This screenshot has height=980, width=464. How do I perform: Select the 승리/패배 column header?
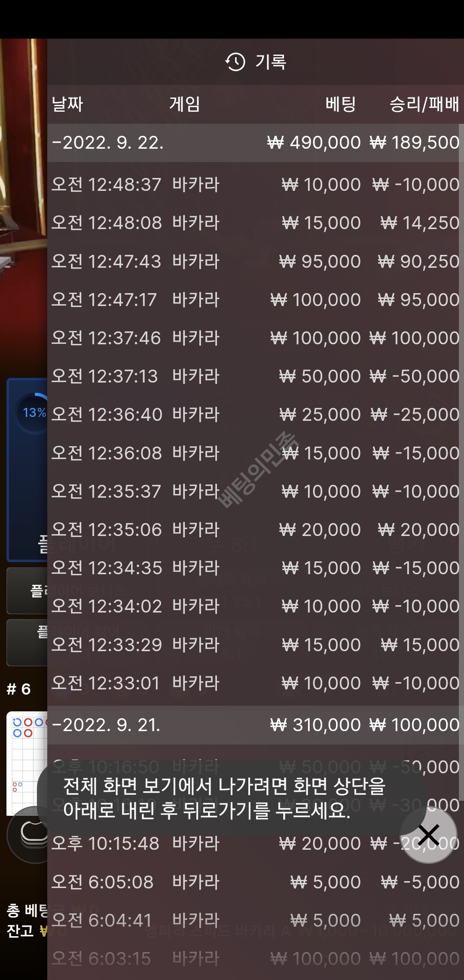click(424, 104)
